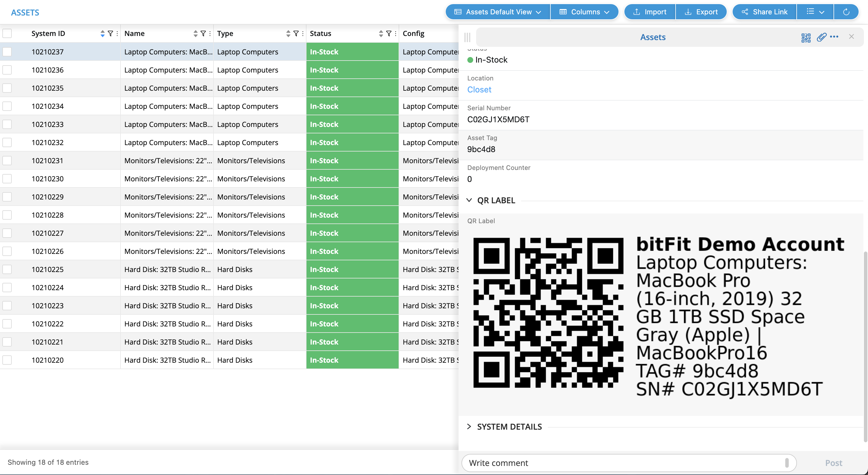Navigate to the ASSETS page heading
868x475 pixels.
point(25,13)
